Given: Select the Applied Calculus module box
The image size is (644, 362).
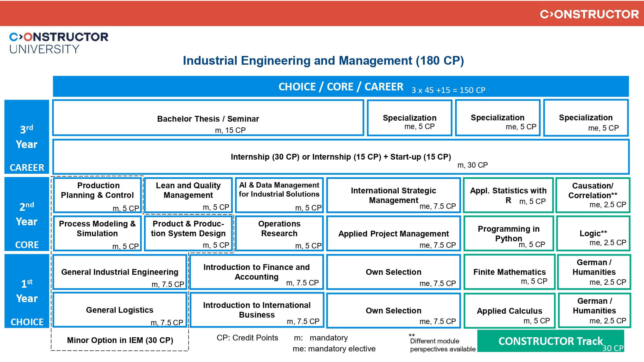Looking at the screenshot, I should point(509,311).
